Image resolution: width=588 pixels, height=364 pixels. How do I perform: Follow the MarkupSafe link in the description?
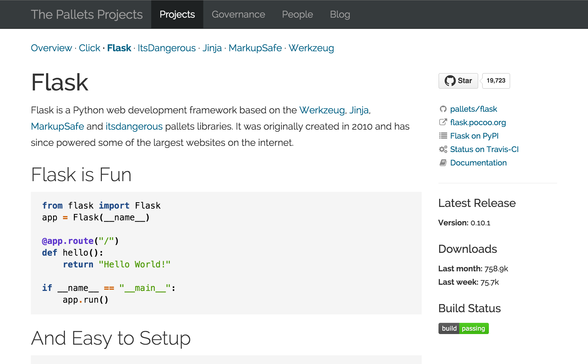click(57, 126)
